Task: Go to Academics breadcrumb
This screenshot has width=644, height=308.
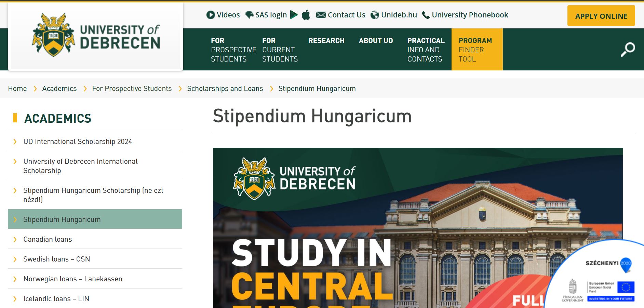Action: tap(59, 89)
